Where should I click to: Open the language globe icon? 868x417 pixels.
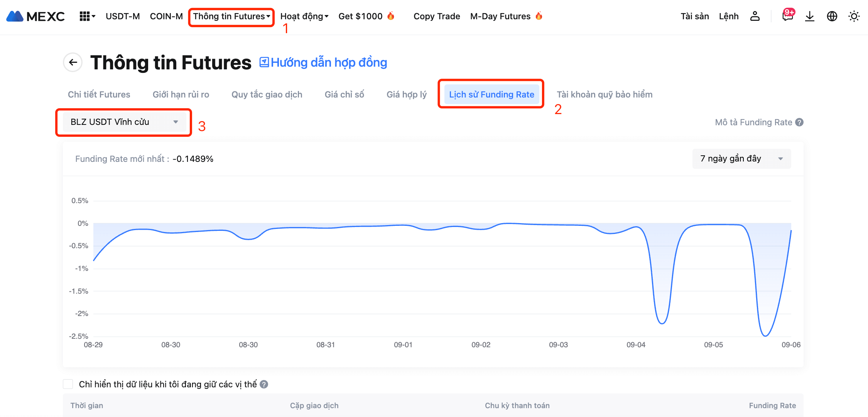[x=832, y=16]
